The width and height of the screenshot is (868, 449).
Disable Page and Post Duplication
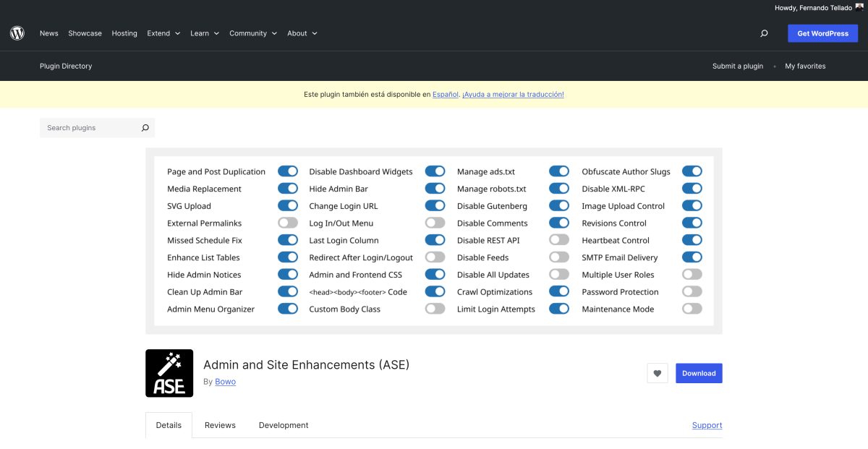pyautogui.click(x=288, y=171)
